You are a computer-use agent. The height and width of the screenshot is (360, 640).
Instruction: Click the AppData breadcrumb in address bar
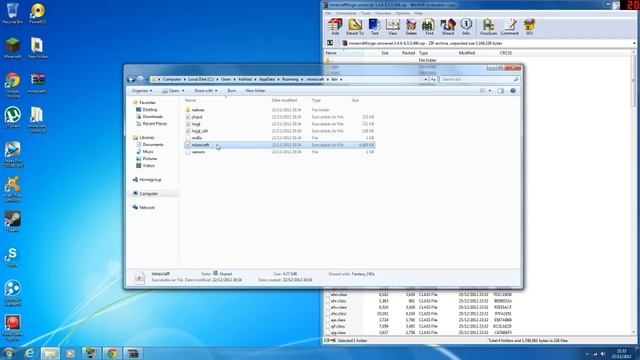pyautogui.click(x=267, y=79)
